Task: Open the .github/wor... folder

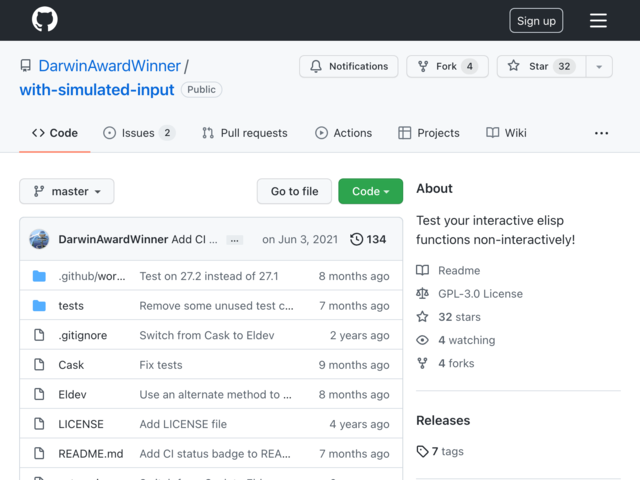Action: [92, 276]
